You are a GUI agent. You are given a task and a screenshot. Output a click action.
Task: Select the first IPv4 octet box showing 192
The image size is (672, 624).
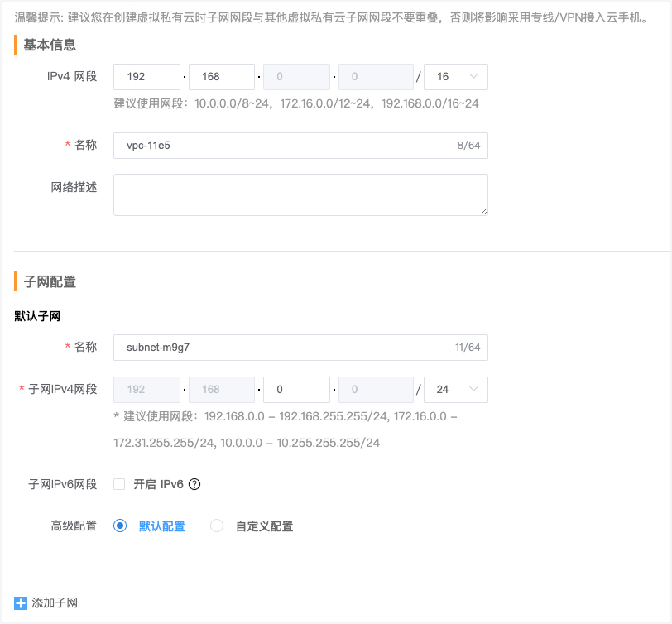tap(146, 76)
